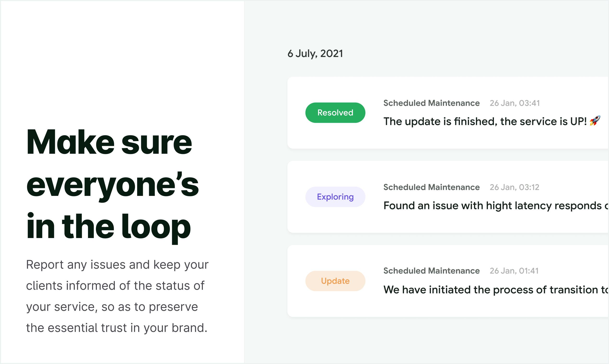Select 'We have initiated the process' message

(496, 290)
